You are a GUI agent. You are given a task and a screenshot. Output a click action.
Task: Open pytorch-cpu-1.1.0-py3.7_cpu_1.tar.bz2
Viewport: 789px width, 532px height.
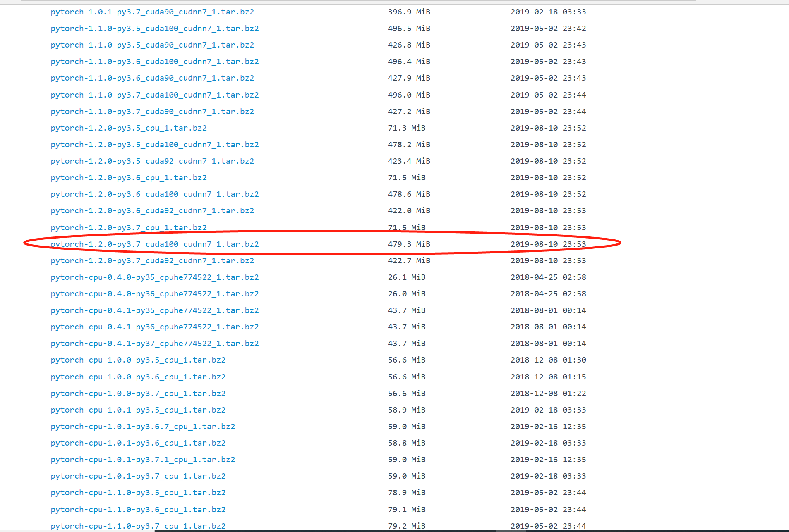pos(138,526)
